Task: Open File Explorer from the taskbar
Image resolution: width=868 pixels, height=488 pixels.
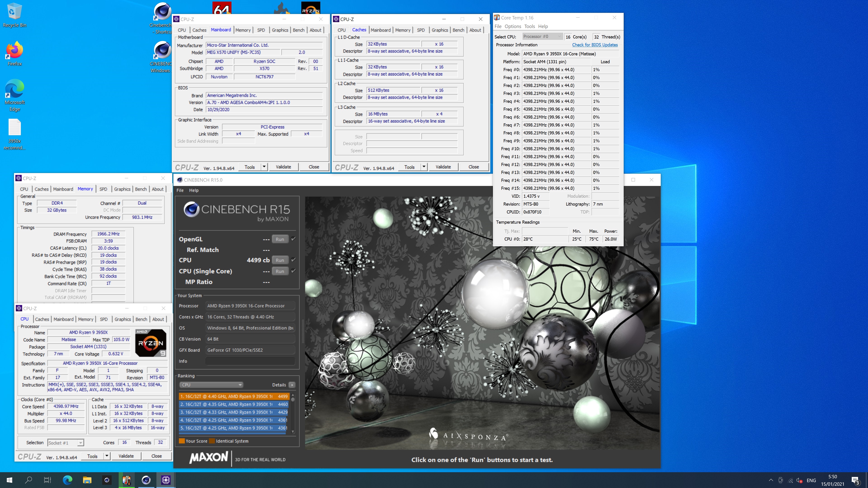Action: pyautogui.click(x=87, y=480)
